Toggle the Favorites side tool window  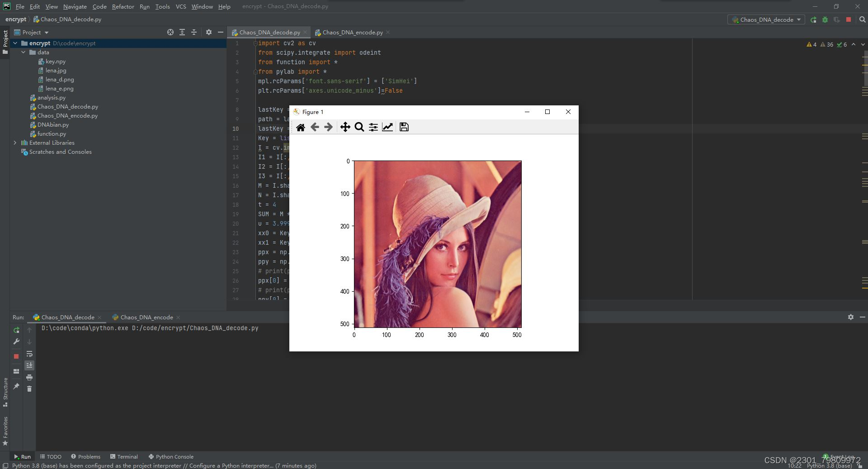(5, 431)
